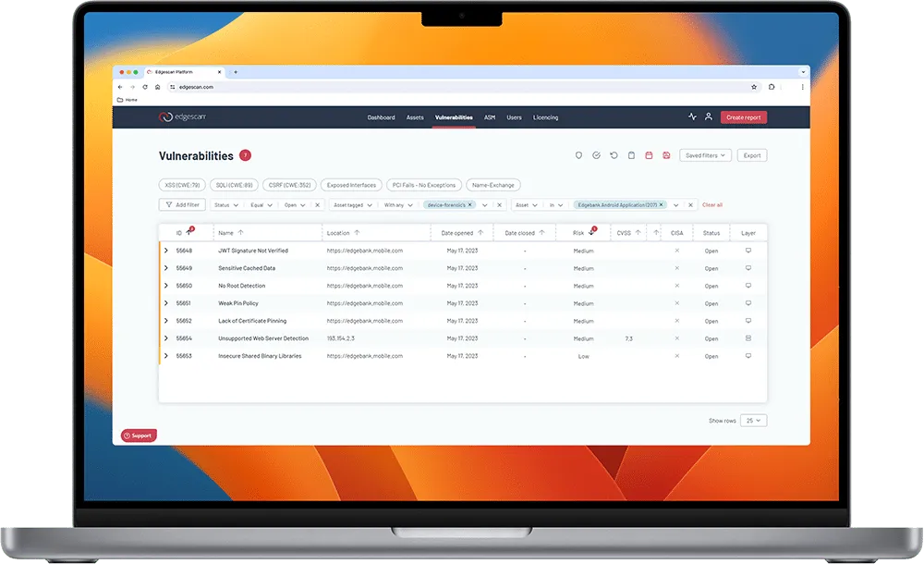This screenshot has height=564, width=924.
Task: Click the red calendar toolbar icon
Action: [x=649, y=155]
